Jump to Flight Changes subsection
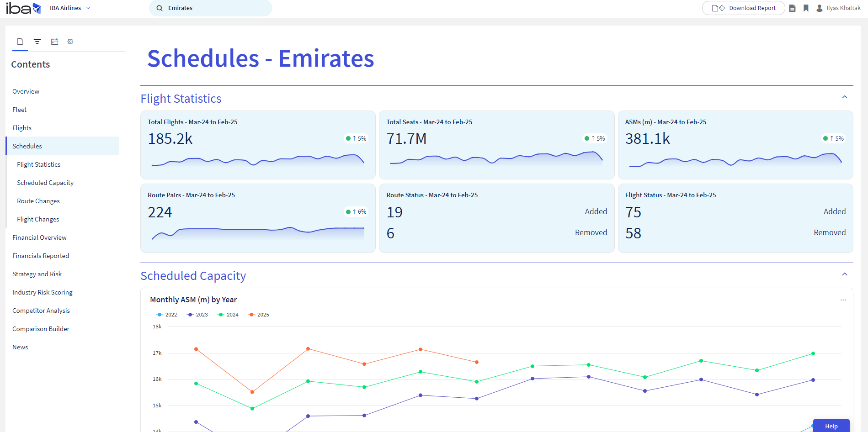Image resolution: width=868 pixels, height=432 pixels. click(38, 219)
